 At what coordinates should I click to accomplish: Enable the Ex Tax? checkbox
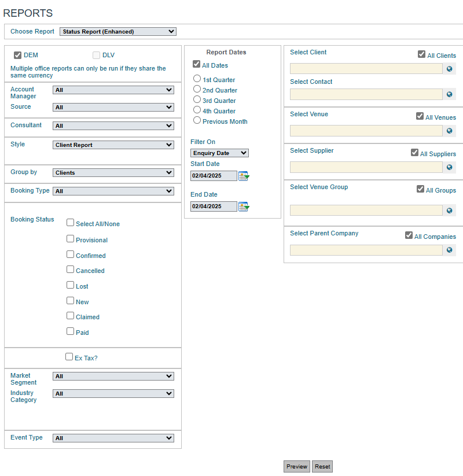click(69, 356)
